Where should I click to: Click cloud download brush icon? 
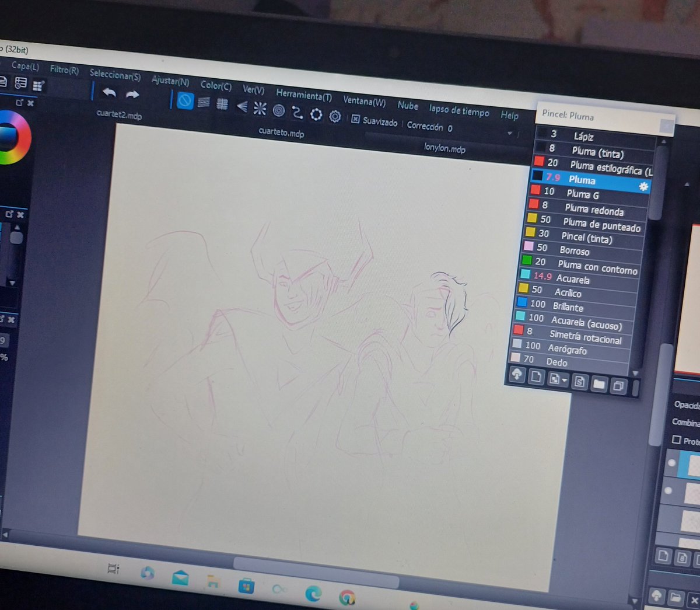517,375
